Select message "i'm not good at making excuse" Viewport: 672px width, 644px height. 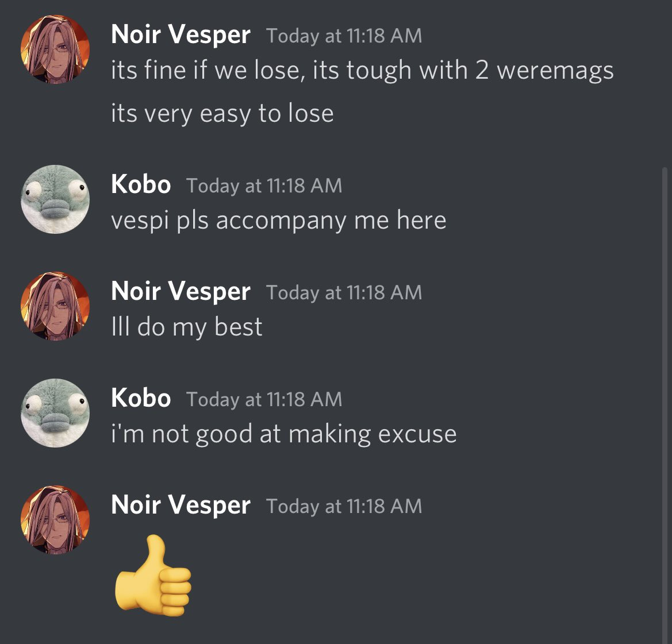click(x=284, y=435)
